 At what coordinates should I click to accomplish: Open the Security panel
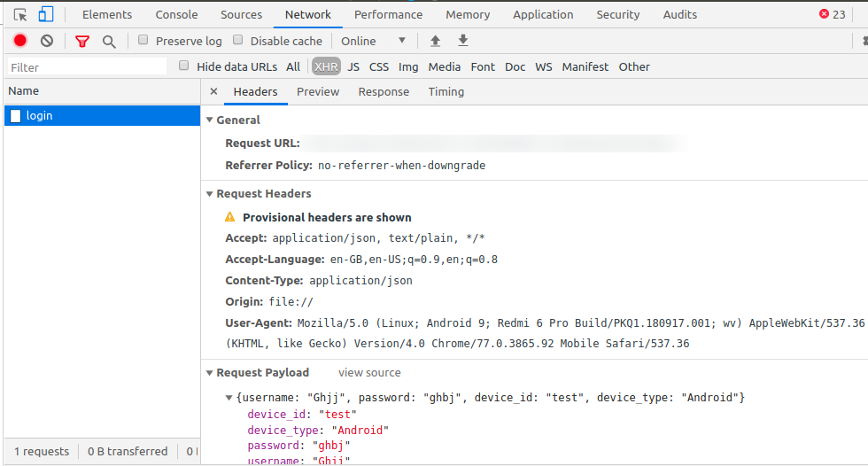[618, 14]
